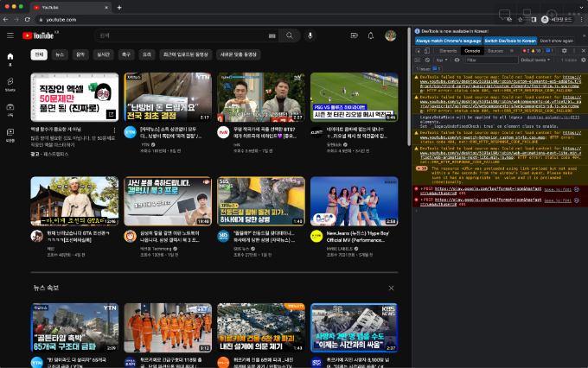The height and width of the screenshot is (368, 588).
Task: Open the on-screen keyboard icon in search
Action: point(272,36)
